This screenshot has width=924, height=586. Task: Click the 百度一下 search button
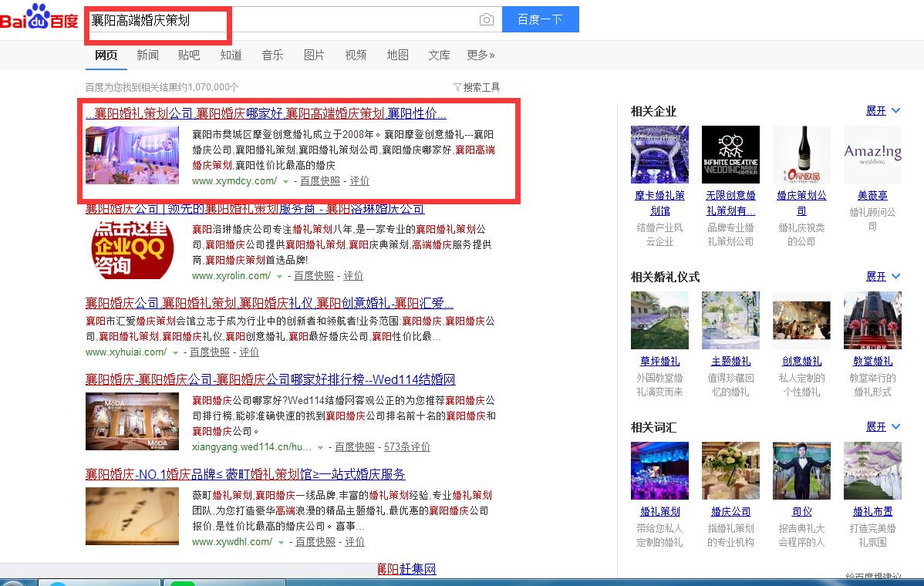pos(541,19)
